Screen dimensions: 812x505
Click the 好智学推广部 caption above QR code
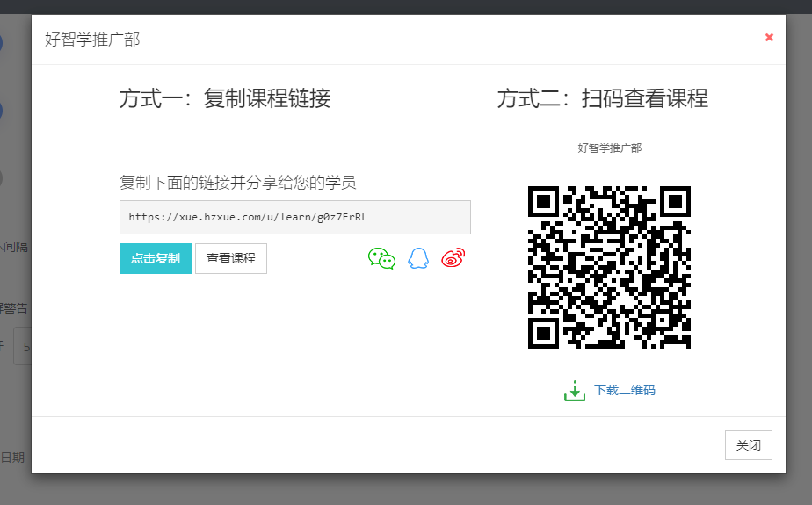pyautogui.click(x=610, y=148)
